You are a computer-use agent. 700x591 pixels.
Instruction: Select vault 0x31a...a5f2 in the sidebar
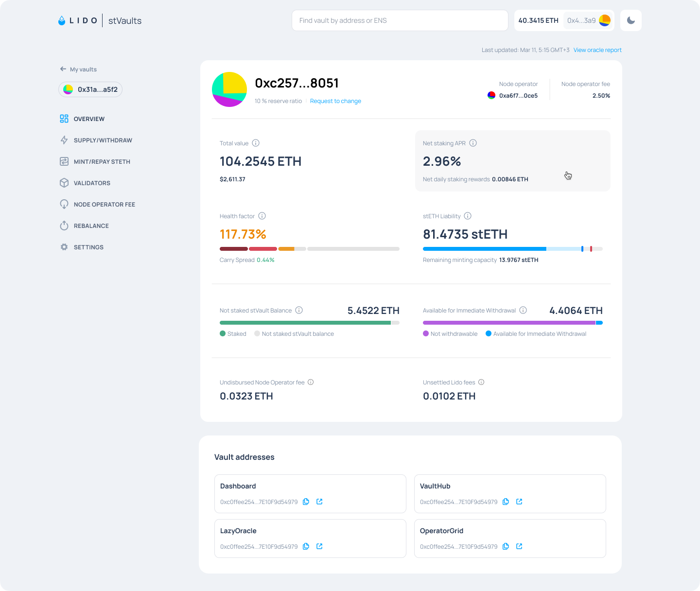(90, 89)
